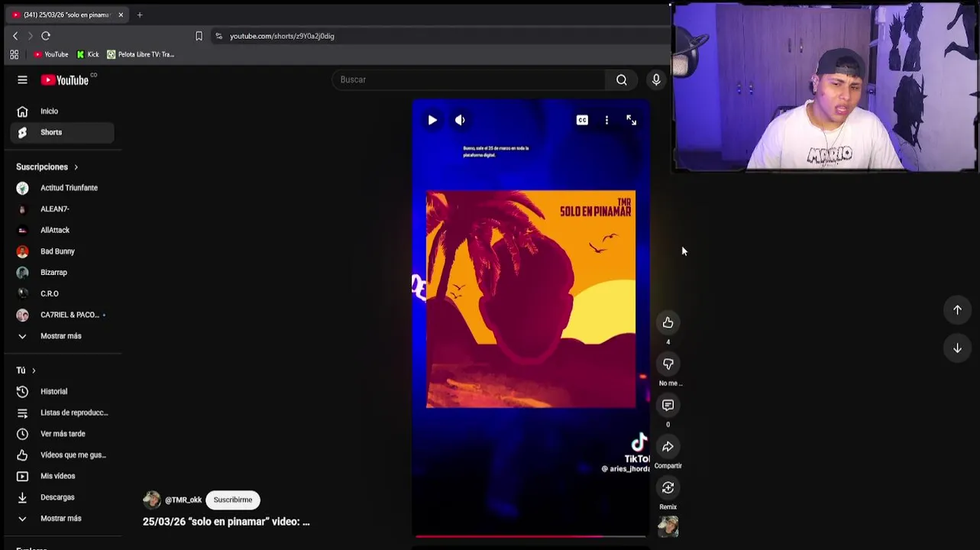980x550 pixels.
Task: View site info icon in address bar
Action: 219,36
